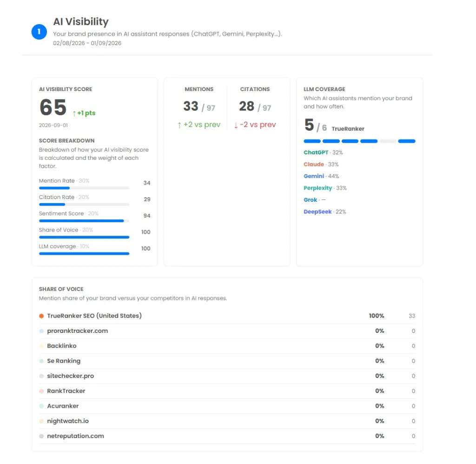The width and height of the screenshot is (476, 464).
Task: Click the Mention Rate progress bar
Action: click(x=84, y=188)
